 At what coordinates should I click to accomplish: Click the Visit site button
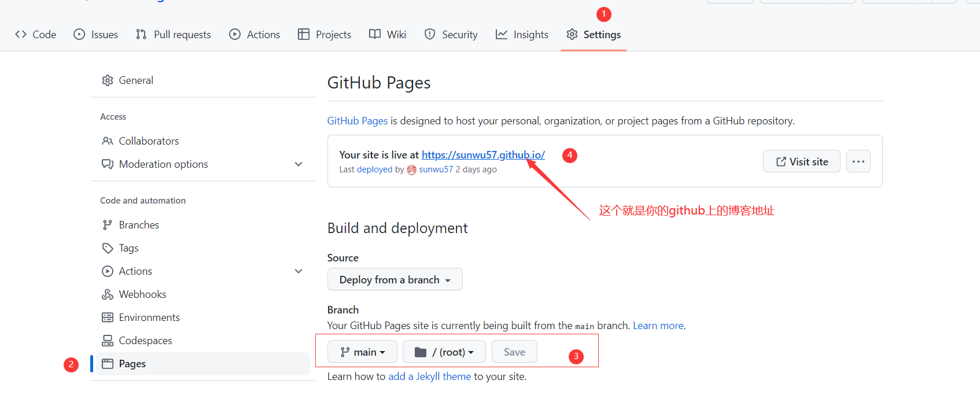tap(802, 161)
